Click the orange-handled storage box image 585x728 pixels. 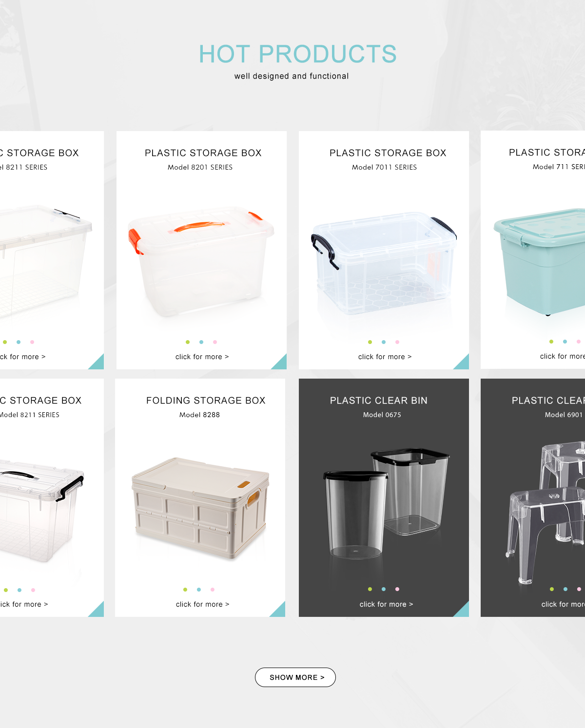201,262
